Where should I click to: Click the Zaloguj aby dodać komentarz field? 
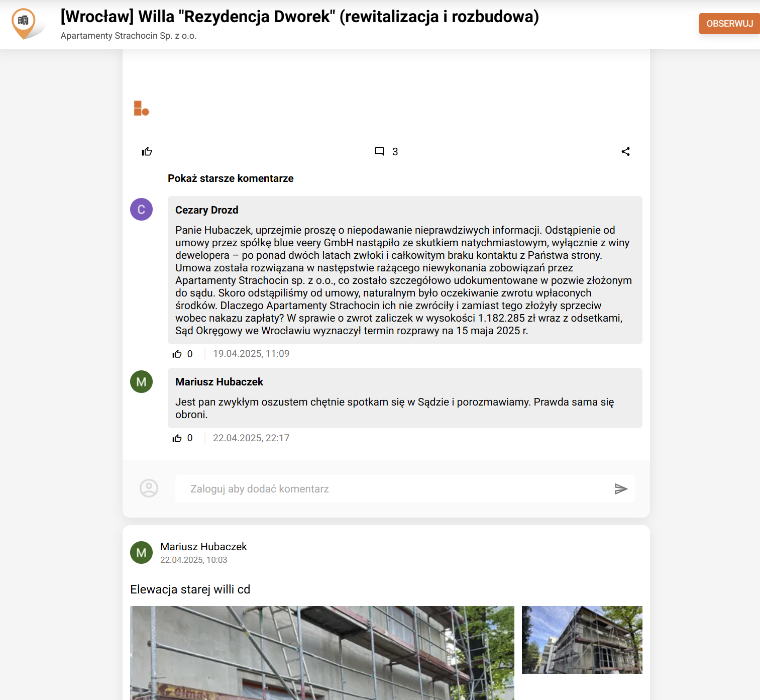[392, 489]
